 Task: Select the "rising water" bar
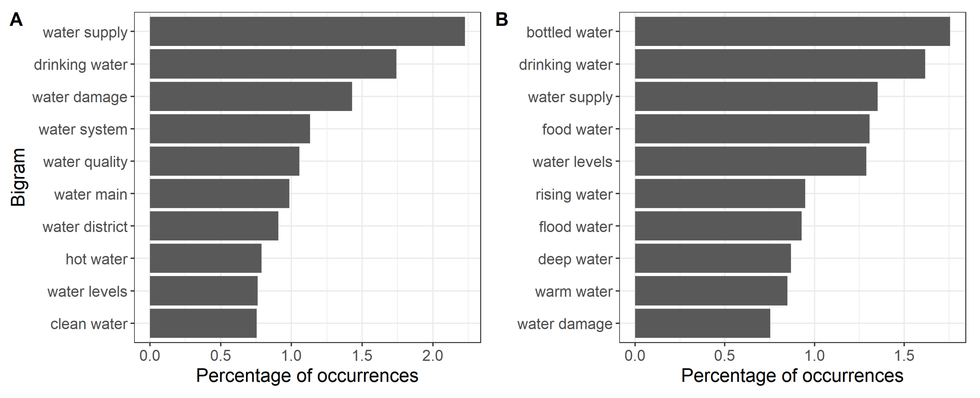click(x=720, y=193)
